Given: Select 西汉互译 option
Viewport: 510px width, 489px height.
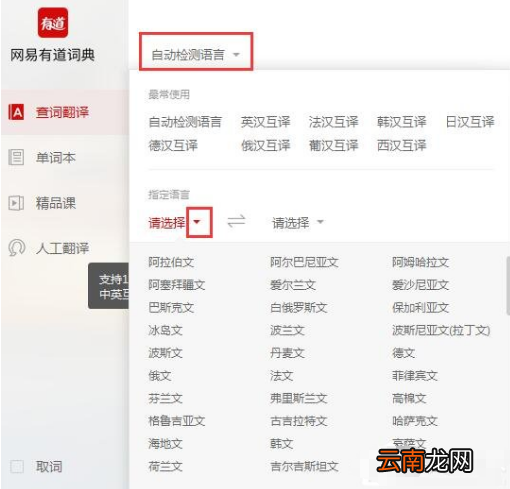Looking at the screenshot, I should pos(401,145).
